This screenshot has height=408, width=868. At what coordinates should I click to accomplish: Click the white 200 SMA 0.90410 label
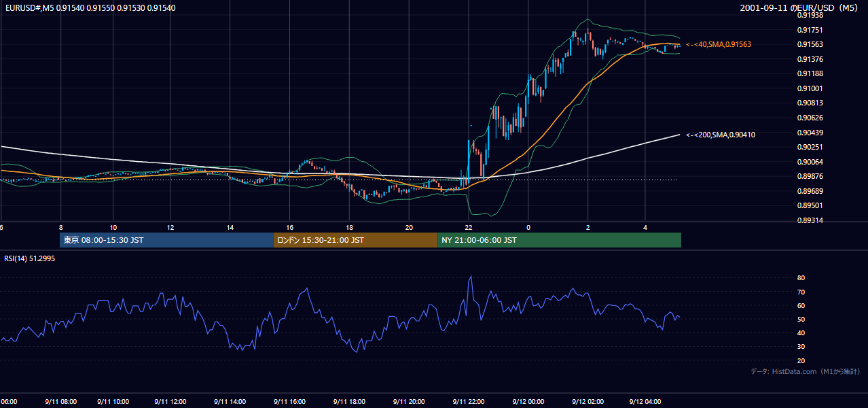[x=721, y=135]
